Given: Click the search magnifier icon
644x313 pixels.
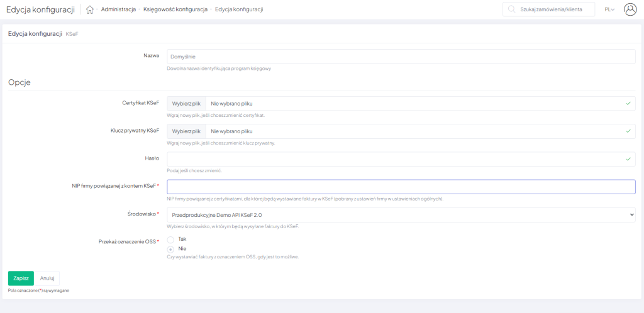Looking at the screenshot, I should [x=512, y=9].
